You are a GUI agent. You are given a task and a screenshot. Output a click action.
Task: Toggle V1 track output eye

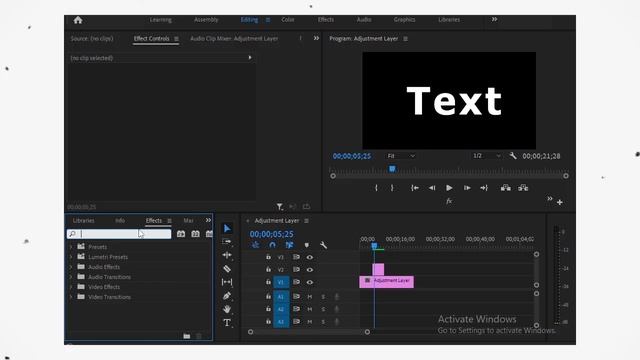click(310, 282)
